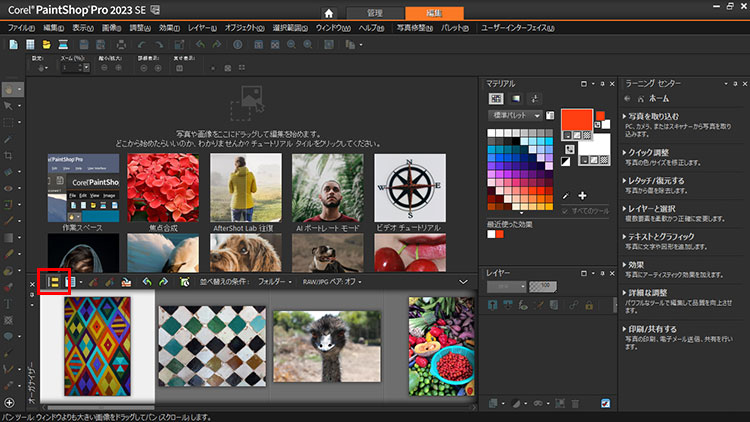Click the Home icon tab
This screenshot has width=750, height=422.
pos(328,12)
